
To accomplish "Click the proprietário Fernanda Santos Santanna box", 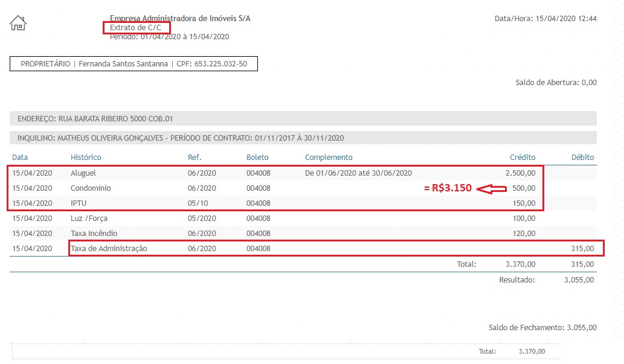I will click(x=133, y=64).
